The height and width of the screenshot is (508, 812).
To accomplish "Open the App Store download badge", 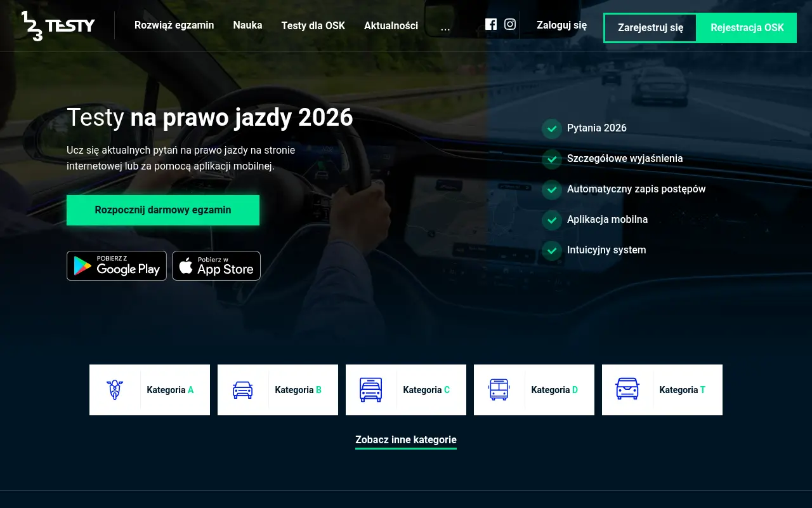I will click(216, 265).
